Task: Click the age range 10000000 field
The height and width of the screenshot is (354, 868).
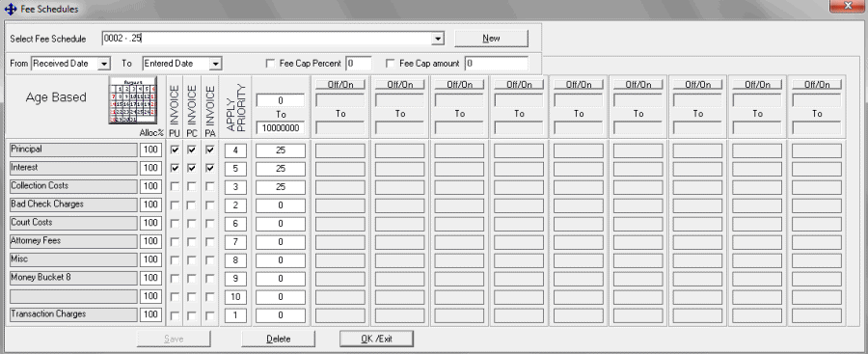Action: tap(281, 128)
